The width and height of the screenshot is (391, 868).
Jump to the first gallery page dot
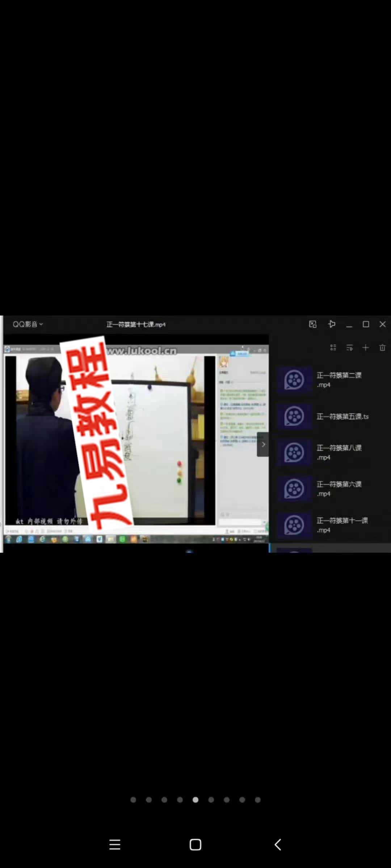pyautogui.click(x=133, y=800)
